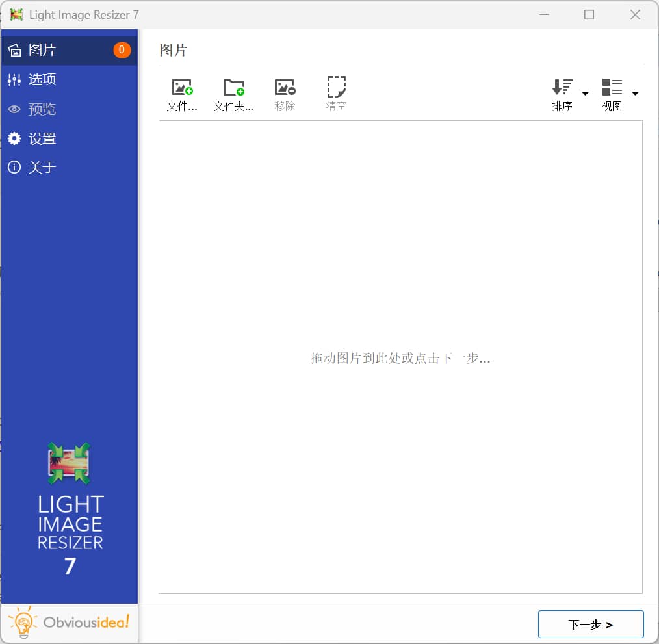Maximize the Light Image Resizer window

(589, 14)
